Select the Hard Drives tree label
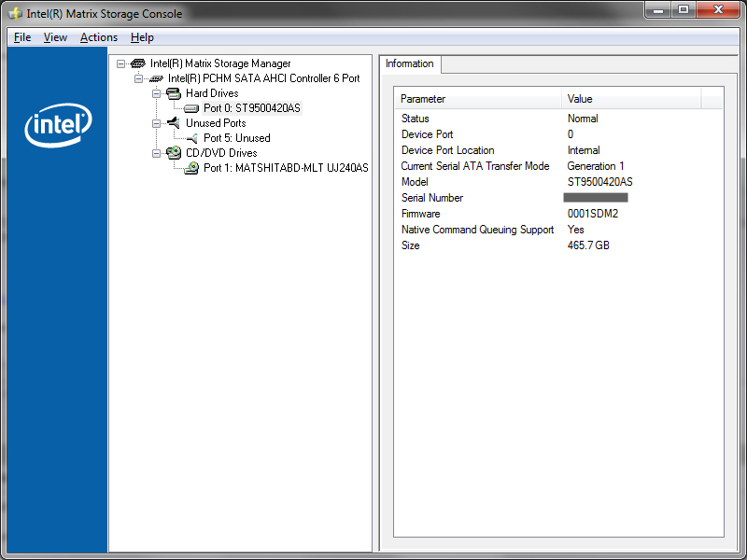747x560 pixels. tap(212, 93)
